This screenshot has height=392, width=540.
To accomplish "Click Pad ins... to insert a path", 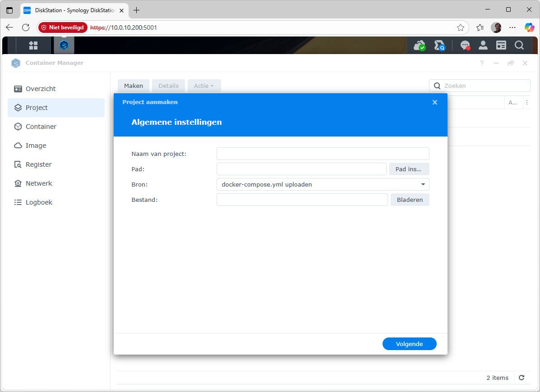I will 409,169.
